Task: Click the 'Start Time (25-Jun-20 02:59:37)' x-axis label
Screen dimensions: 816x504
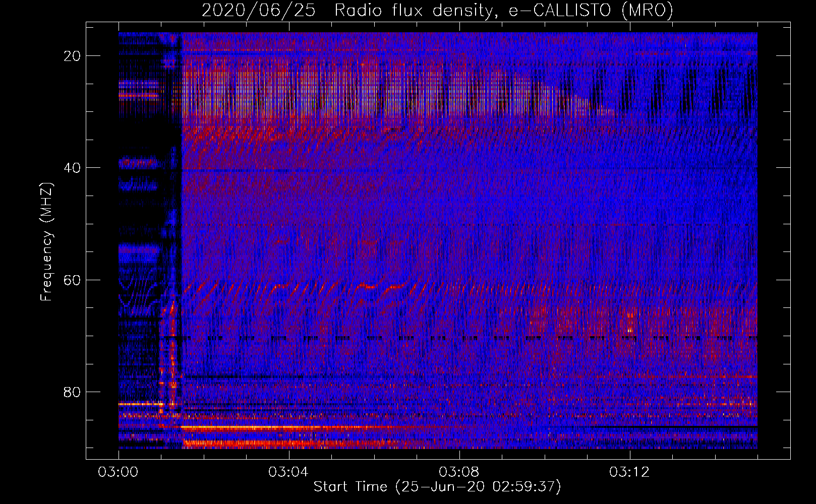Action: (x=437, y=487)
